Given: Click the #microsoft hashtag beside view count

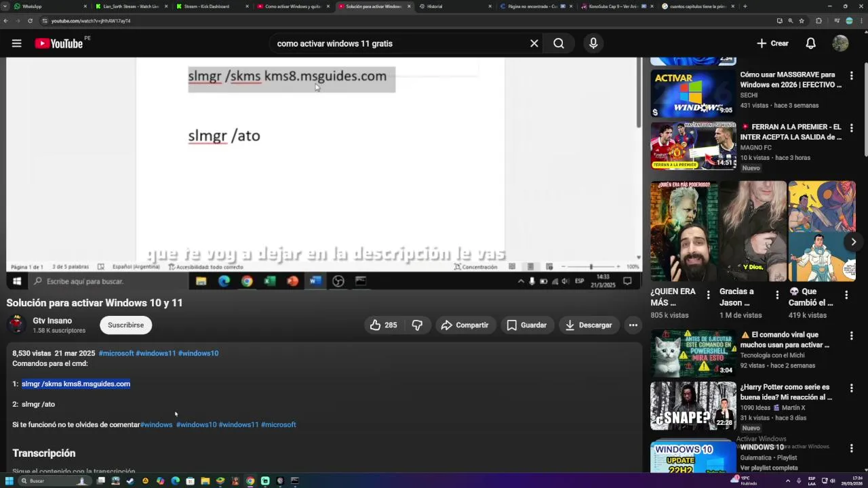Looking at the screenshot, I should (116, 353).
